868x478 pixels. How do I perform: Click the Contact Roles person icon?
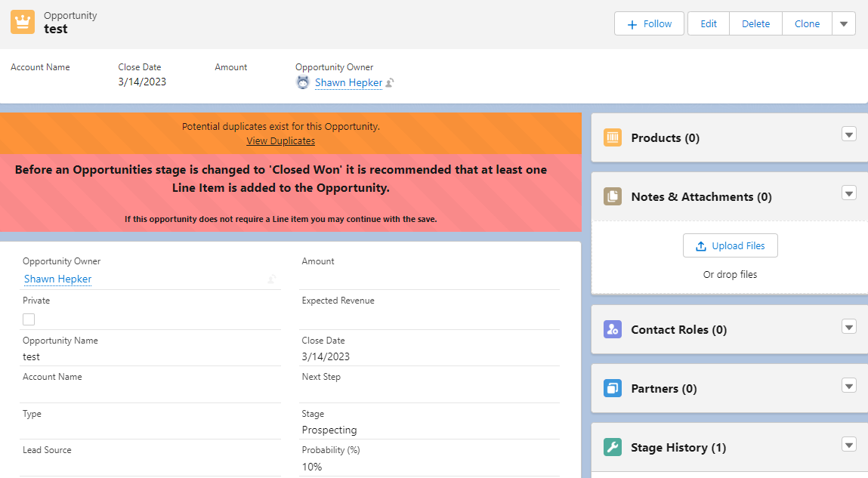click(613, 330)
